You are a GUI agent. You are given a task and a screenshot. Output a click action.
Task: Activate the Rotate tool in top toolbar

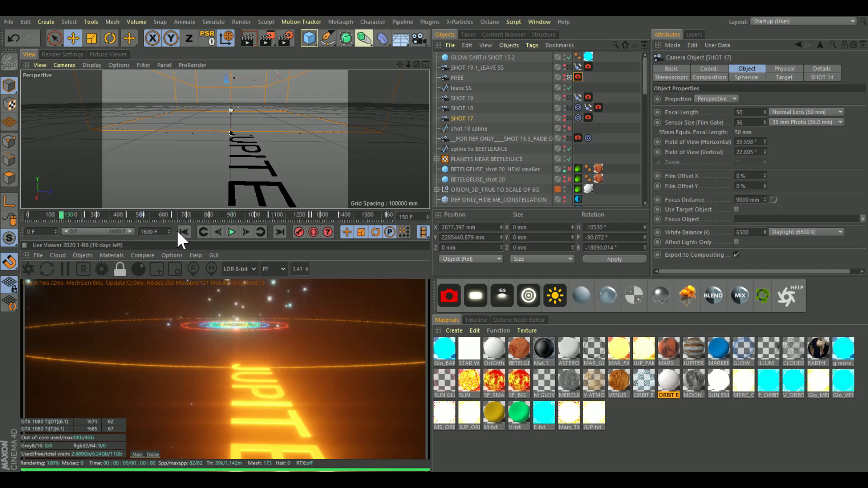pyautogui.click(x=110, y=38)
